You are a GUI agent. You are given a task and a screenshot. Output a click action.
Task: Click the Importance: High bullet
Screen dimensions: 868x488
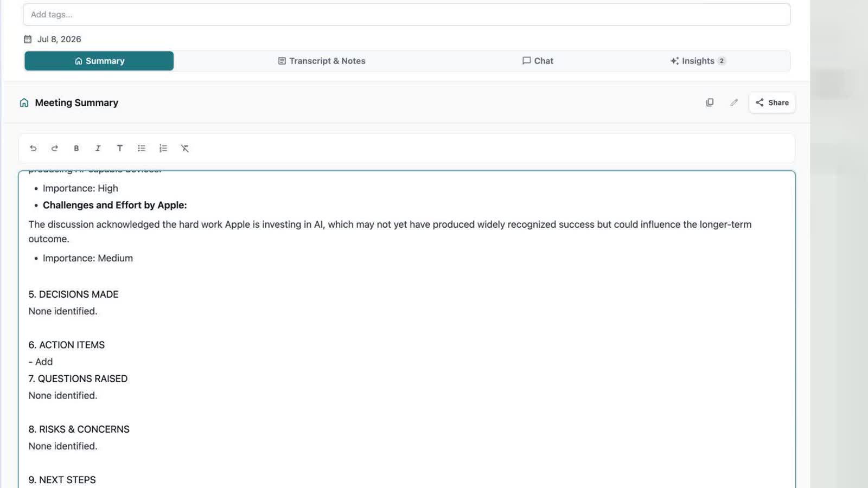point(80,188)
